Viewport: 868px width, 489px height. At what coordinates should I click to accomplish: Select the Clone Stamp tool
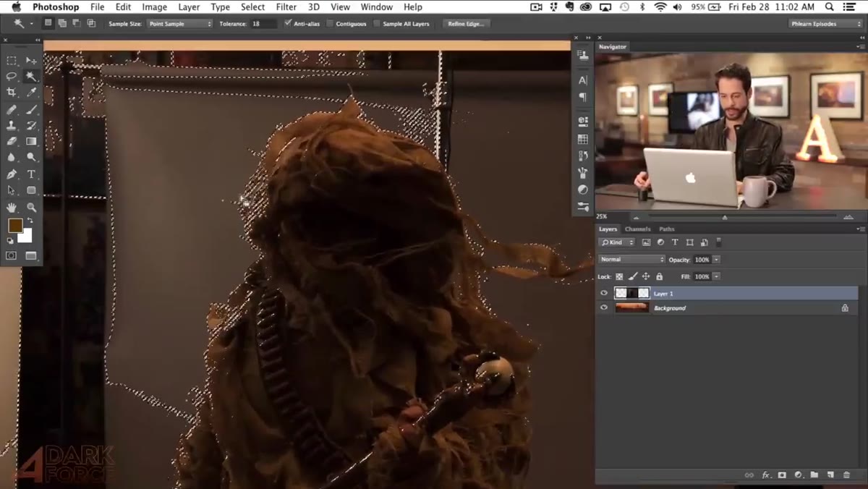click(12, 126)
